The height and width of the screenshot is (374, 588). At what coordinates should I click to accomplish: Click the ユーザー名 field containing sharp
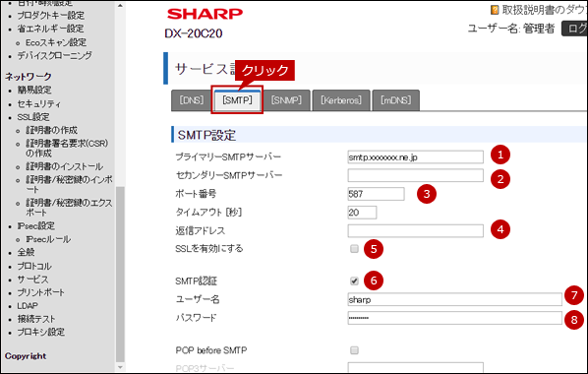tap(454, 299)
